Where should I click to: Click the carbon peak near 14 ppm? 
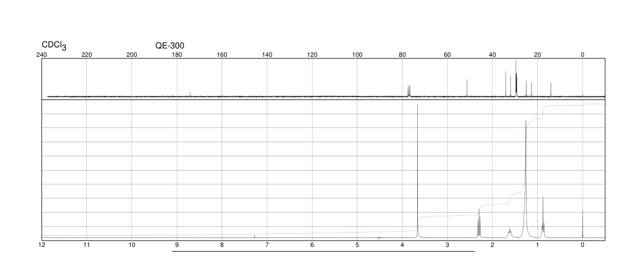click(x=551, y=90)
